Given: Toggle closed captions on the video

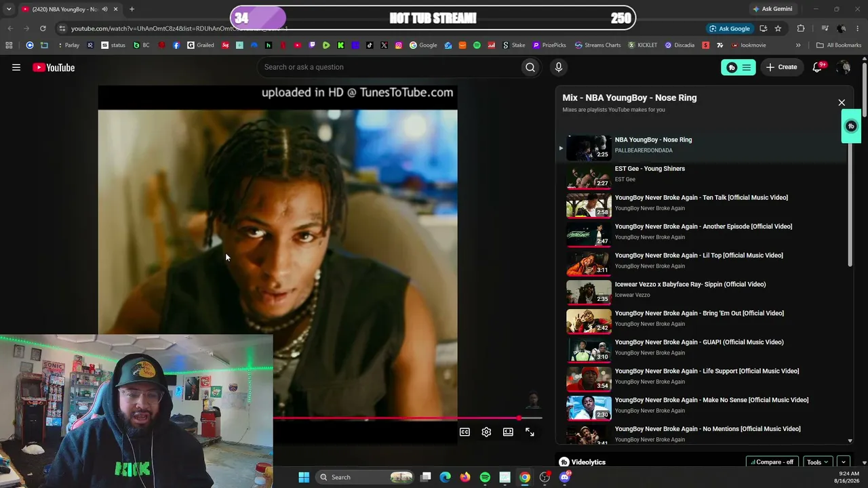Looking at the screenshot, I should tap(465, 432).
